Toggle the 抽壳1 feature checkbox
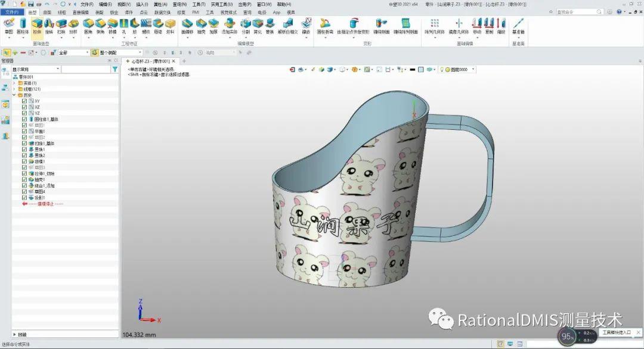This screenshot has width=644, height=349. click(24, 180)
